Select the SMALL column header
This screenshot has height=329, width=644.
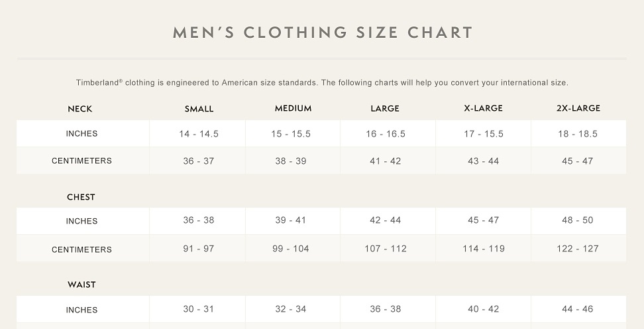pyautogui.click(x=199, y=109)
